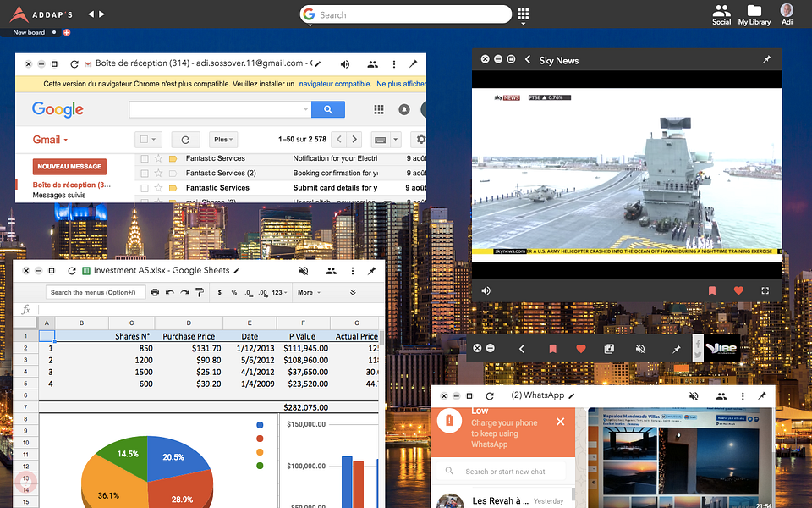Check the Submit card details email checkbox

coord(145,188)
